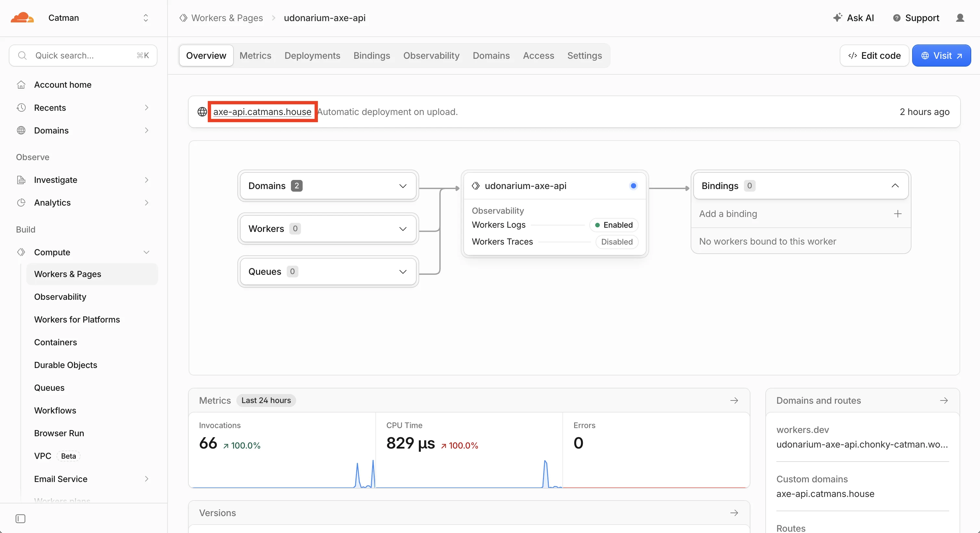Switch to the Overview tab
Screen dimensions: 980x533
click(206, 56)
